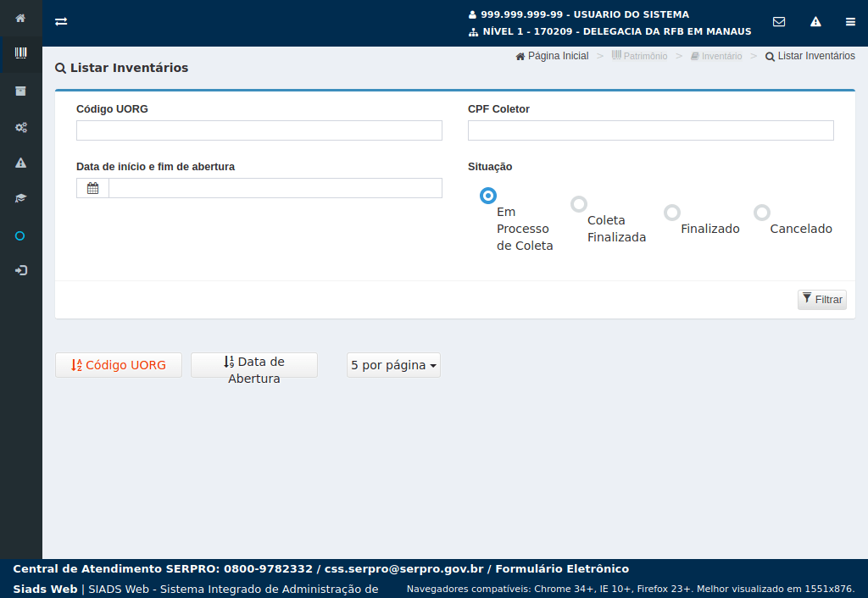Screen dimensions: 868x598
Task: Click the user profile icon beside CPF
Action: click(472, 15)
